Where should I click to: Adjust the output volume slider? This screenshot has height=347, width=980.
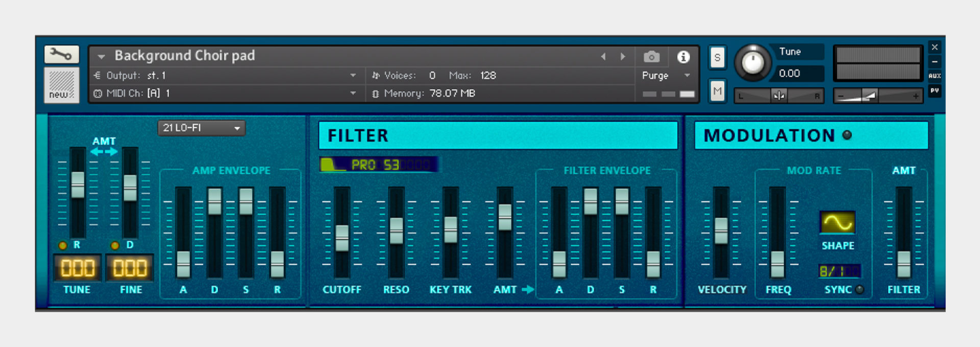click(878, 96)
